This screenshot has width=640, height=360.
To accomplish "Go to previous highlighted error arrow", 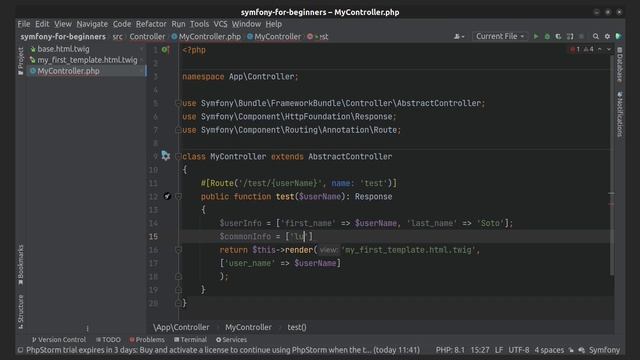I will click(x=600, y=49).
